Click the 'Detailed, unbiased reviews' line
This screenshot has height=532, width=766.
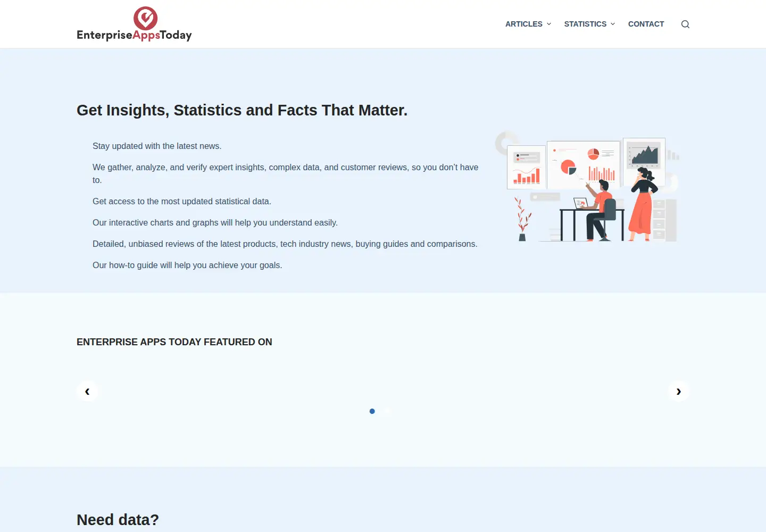(x=285, y=244)
